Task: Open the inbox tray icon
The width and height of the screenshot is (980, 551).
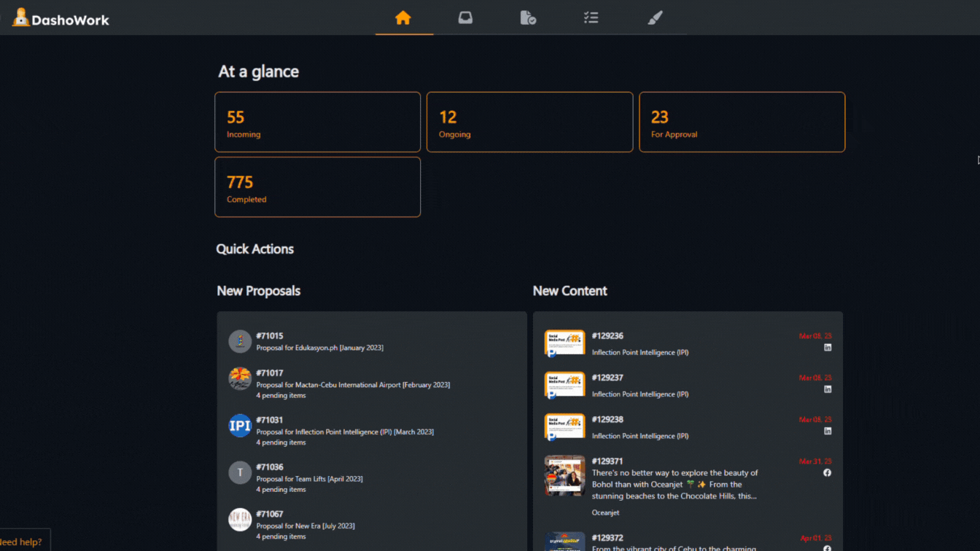Action: coord(465,17)
